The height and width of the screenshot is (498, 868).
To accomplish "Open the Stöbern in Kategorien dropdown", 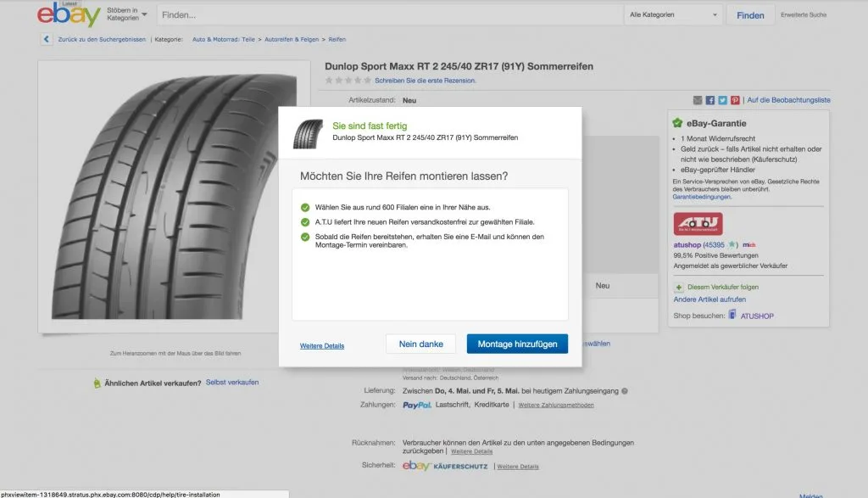I will click(127, 14).
